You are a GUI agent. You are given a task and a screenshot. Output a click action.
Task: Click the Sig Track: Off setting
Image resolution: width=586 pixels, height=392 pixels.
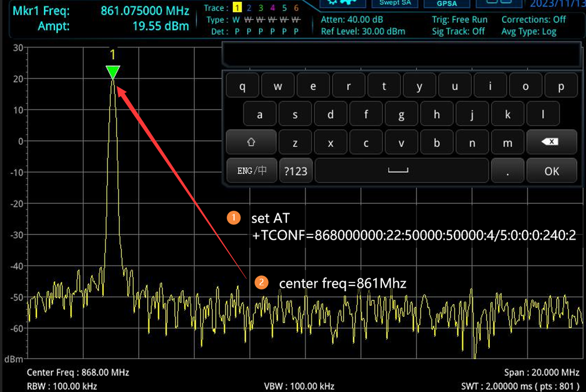458,32
